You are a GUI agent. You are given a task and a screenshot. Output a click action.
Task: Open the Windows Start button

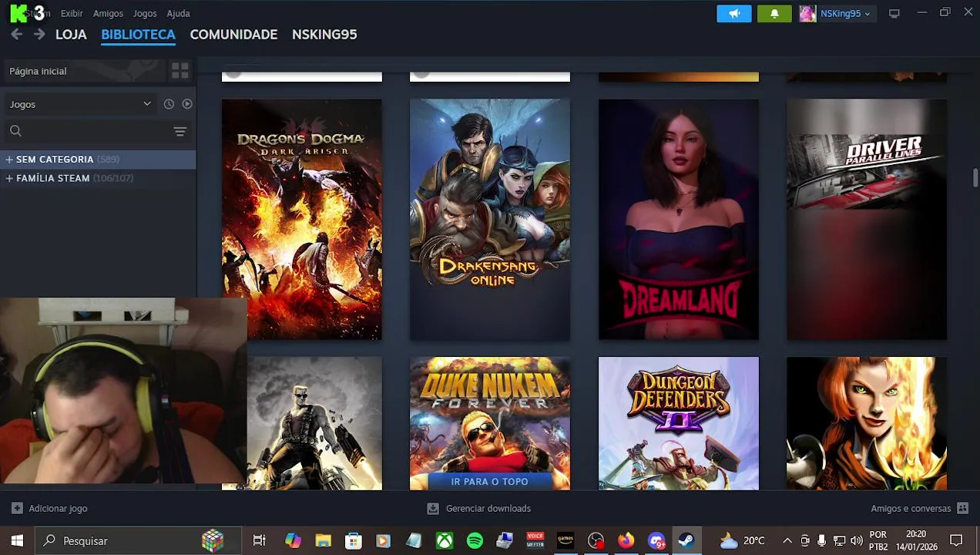point(17,541)
